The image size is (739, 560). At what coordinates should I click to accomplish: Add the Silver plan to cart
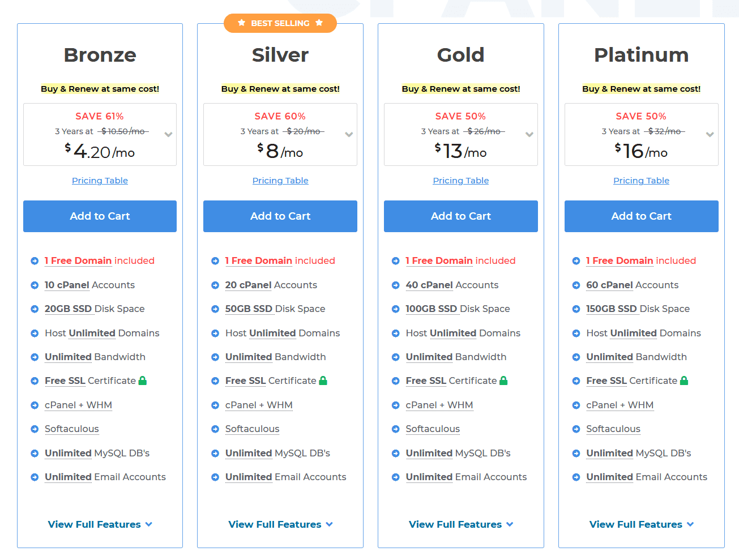pyautogui.click(x=280, y=216)
